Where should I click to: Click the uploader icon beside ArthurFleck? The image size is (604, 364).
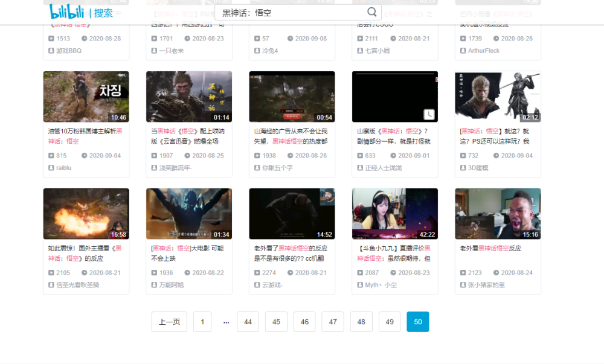click(x=463, y=51)
